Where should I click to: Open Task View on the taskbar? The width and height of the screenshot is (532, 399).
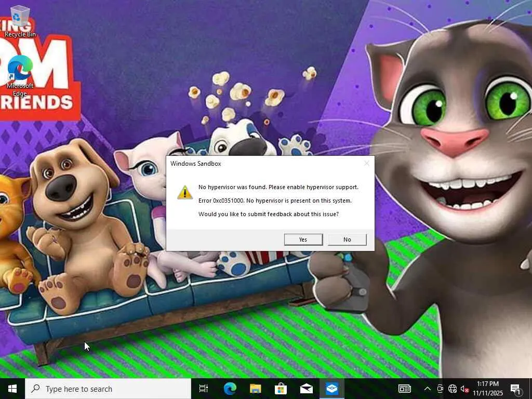(204, 389)
